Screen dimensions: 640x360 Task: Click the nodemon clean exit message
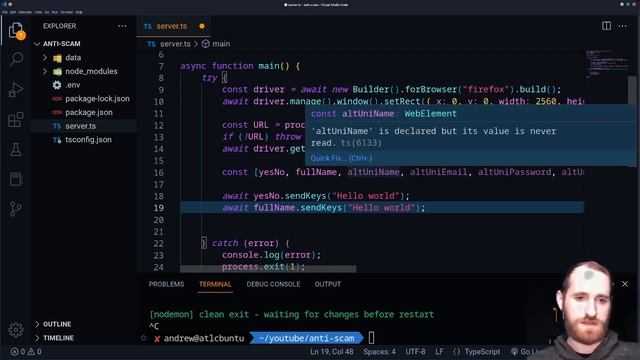tap(292, 314)
